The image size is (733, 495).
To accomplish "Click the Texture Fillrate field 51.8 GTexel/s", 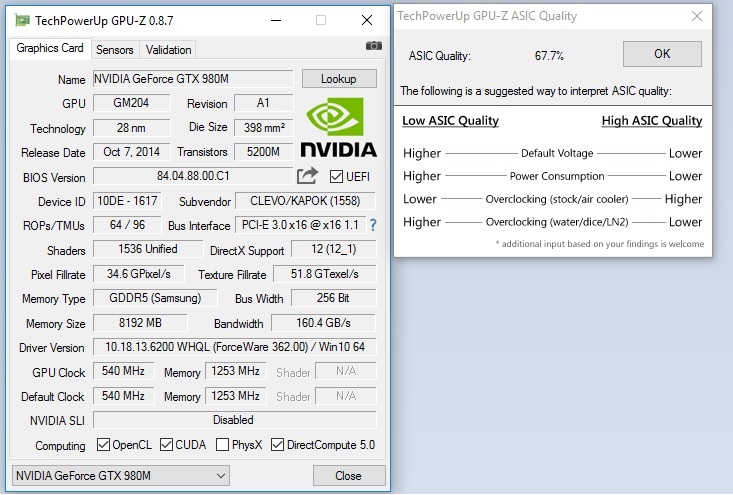I will [x=324, y=274].
